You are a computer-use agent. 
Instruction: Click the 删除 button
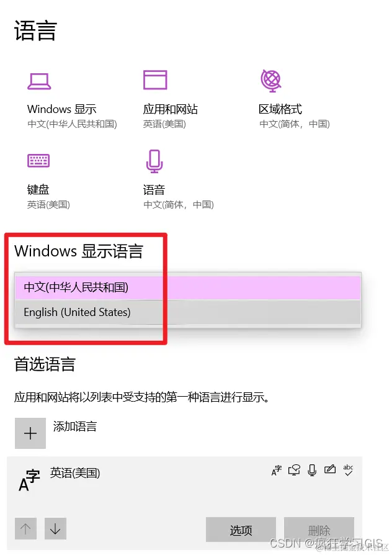click(x=319, y=530)
